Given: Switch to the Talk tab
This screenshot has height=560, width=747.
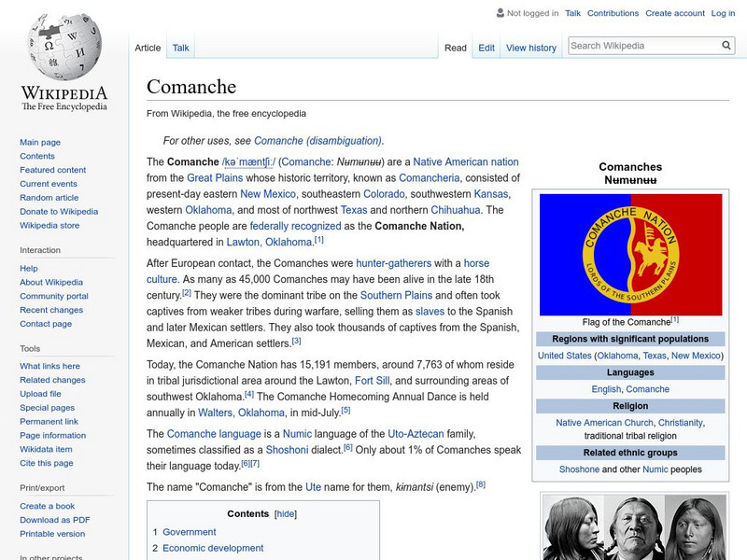Looking at the screenshot, I should pos(180,48).
